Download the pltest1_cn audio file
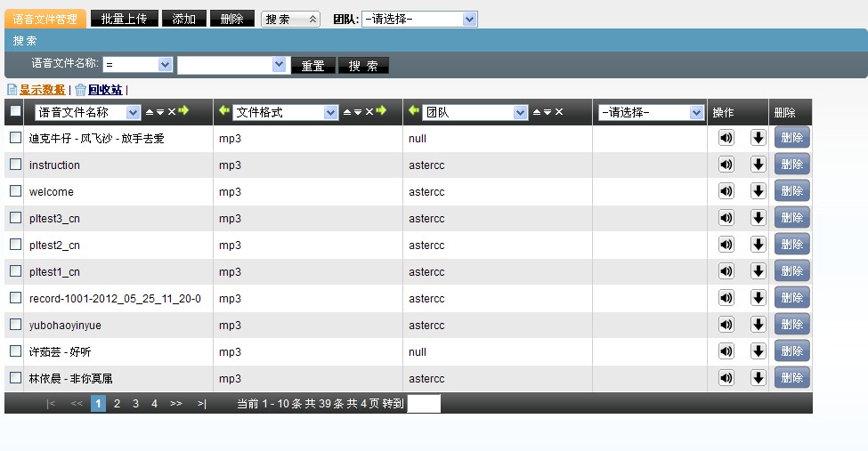Screen dimensions: 868x451 pos(758,271)
